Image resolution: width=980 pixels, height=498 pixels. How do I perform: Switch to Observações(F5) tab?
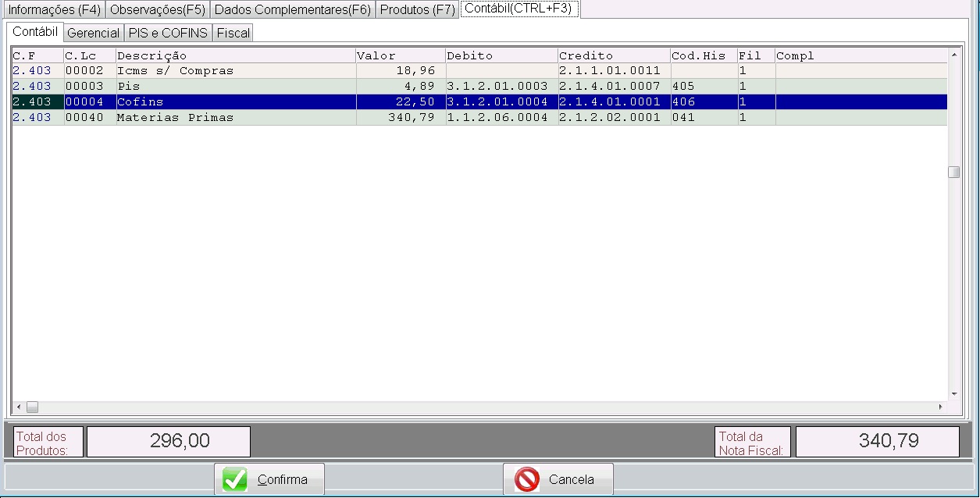click(158, 10)
